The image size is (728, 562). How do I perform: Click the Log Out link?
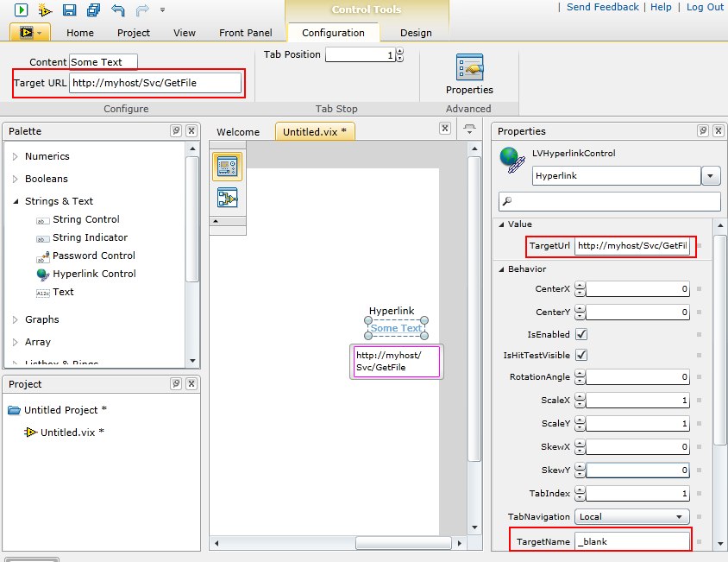[705, 7]
